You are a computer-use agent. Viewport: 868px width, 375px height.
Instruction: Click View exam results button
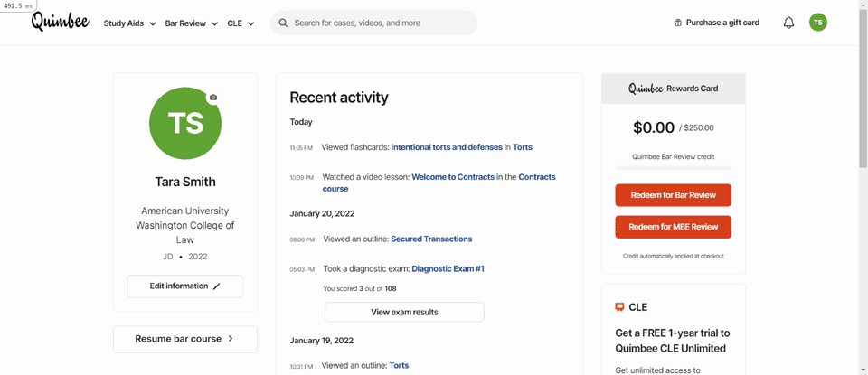404,312
